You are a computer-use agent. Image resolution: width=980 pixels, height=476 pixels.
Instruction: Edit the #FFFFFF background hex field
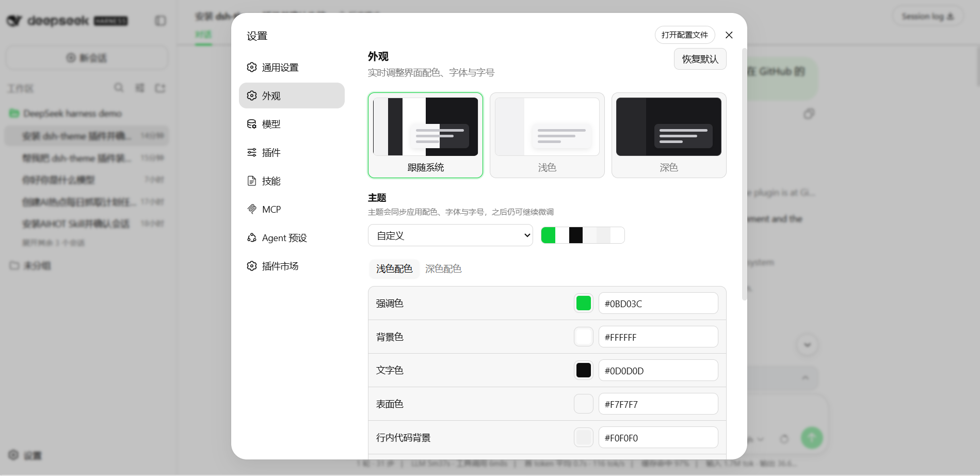(x=658, y=337)
